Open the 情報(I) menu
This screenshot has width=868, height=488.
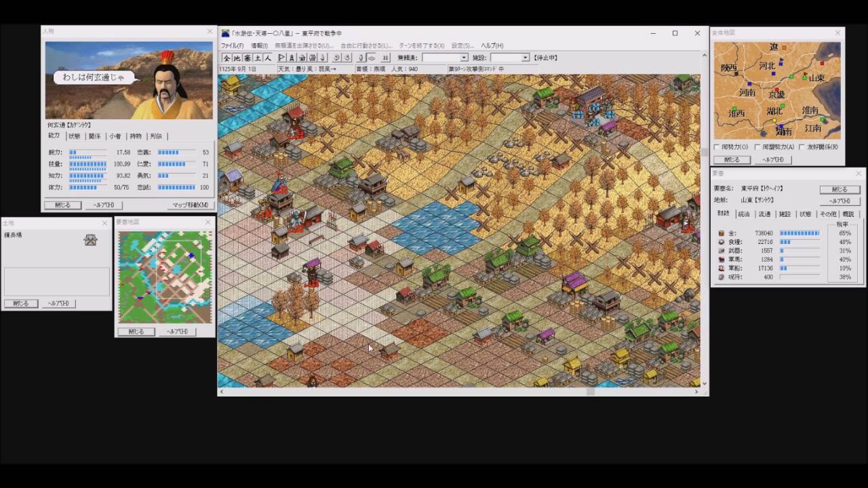pyautogui.click(x=259, y=45)
